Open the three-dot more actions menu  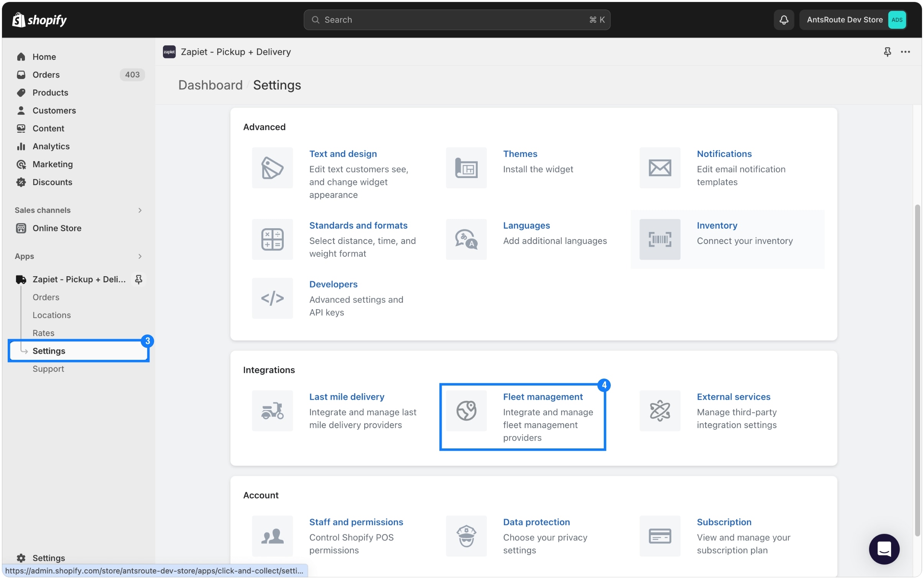click(905, 52)
